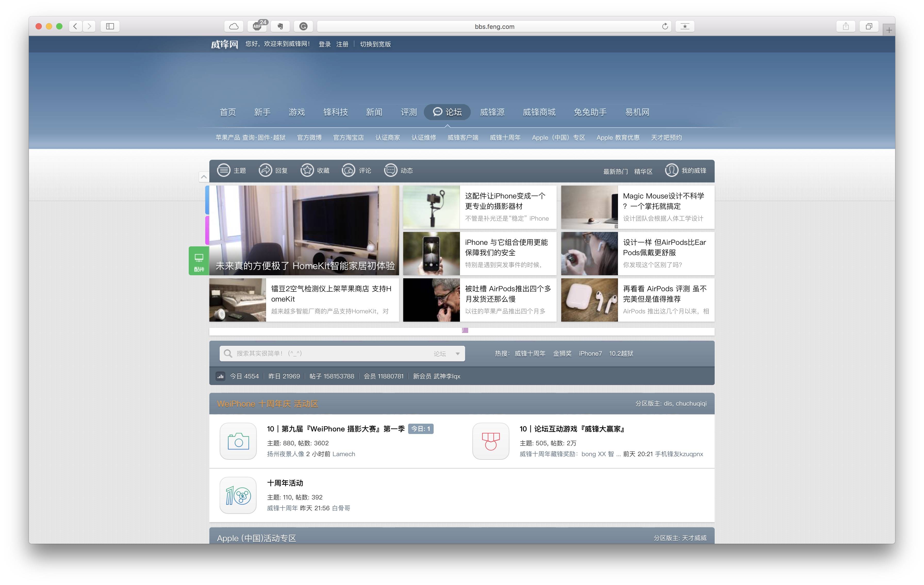Click the 新会员 武神李lqx name
Screen dimensions: 924x585
[447, 376]
